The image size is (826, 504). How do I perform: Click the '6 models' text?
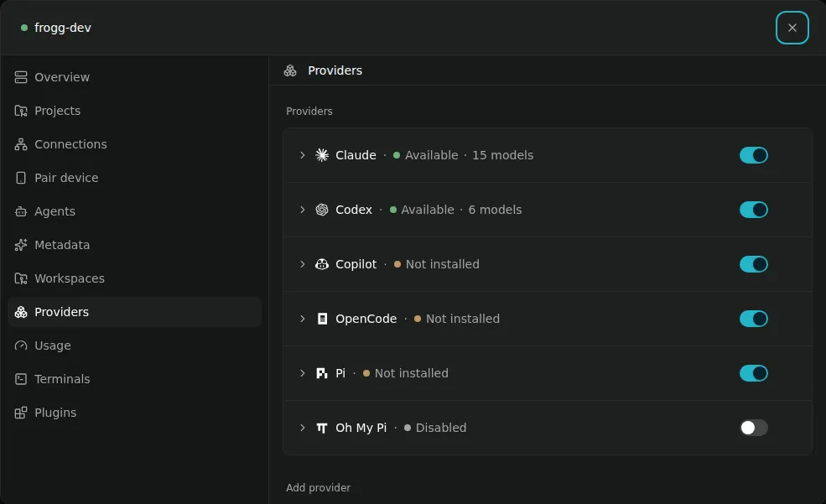pyautogui.click(x=495, y=210)
